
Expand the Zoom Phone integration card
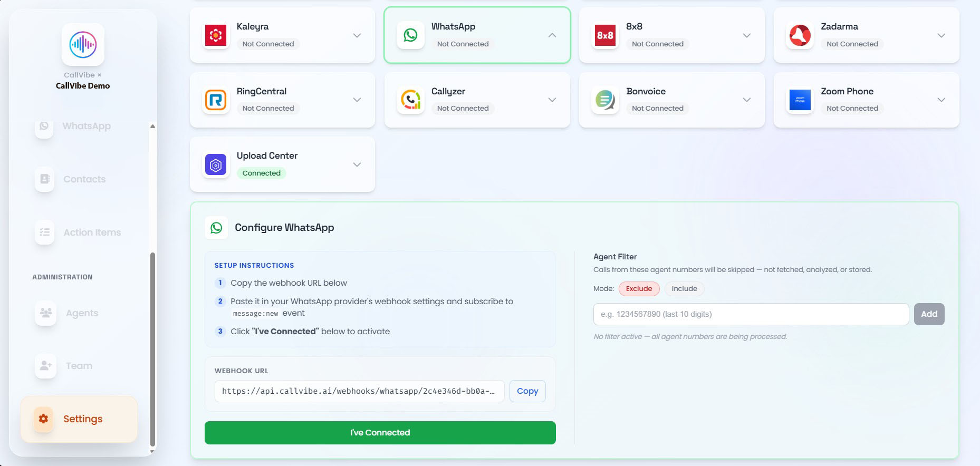941,100
